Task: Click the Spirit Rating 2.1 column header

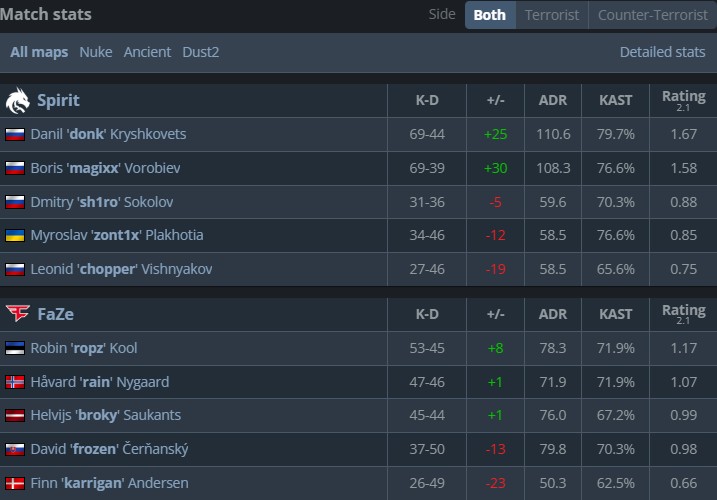Action: (x=683, y=100)
